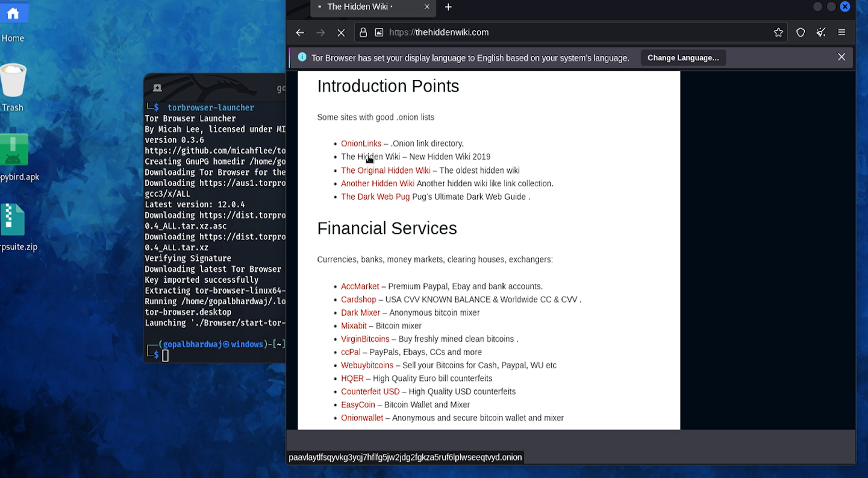
Task: Open Another Hidden Wiki link
Action: [378, 184]
